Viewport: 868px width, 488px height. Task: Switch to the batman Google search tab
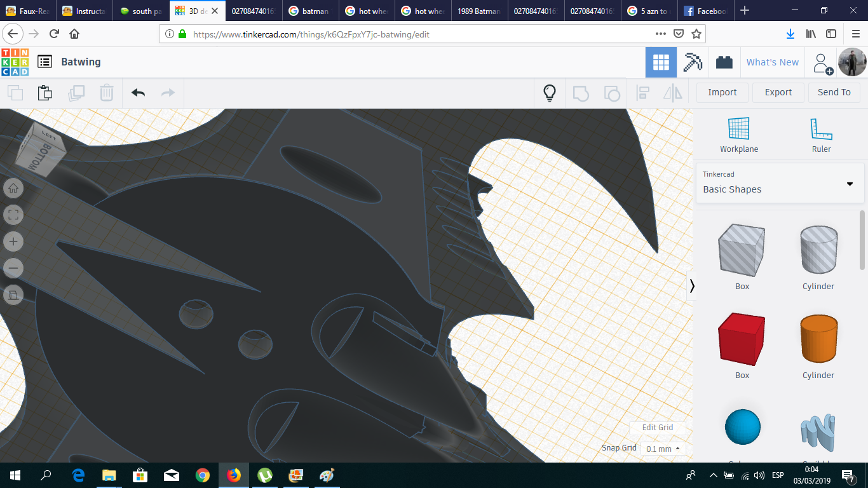[311, 11]
